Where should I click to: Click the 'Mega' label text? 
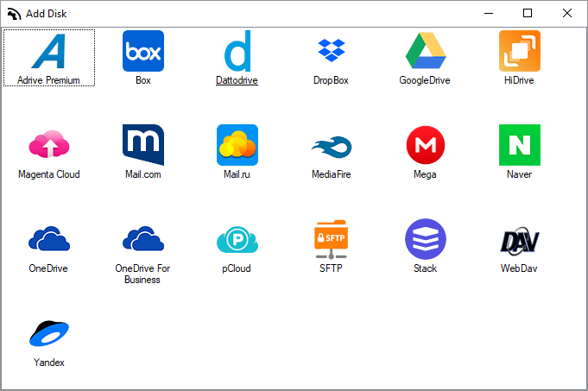(425, 174)
